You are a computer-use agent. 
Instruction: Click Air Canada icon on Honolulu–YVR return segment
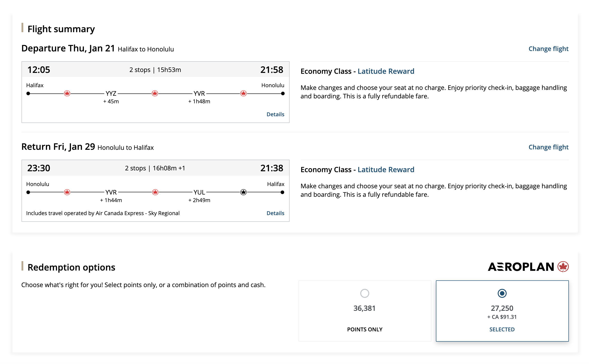click(x=67, y=192)
